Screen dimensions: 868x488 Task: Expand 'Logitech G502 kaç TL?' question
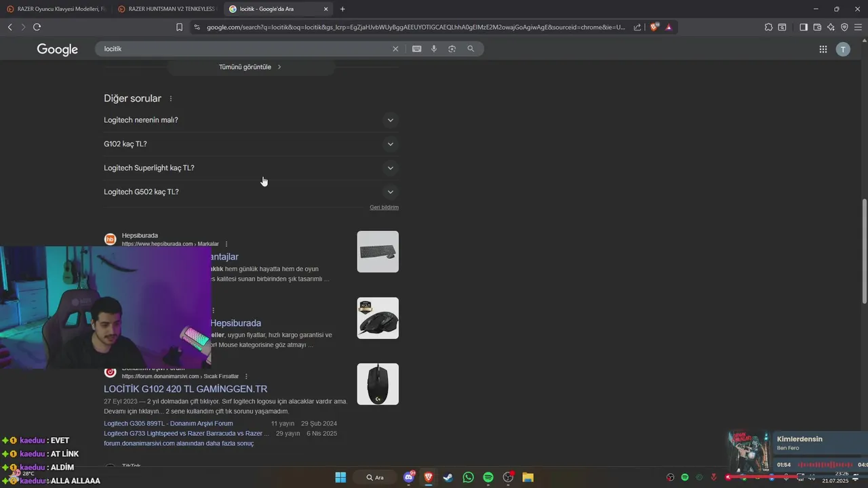click(x=251, y=192)
